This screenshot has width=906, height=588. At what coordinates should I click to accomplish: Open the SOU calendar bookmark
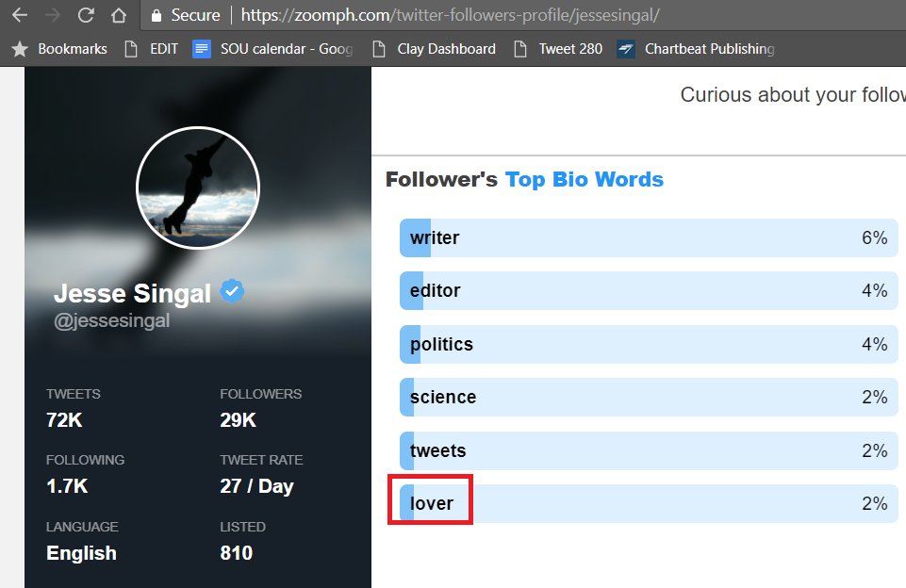[x=272, y=49]
